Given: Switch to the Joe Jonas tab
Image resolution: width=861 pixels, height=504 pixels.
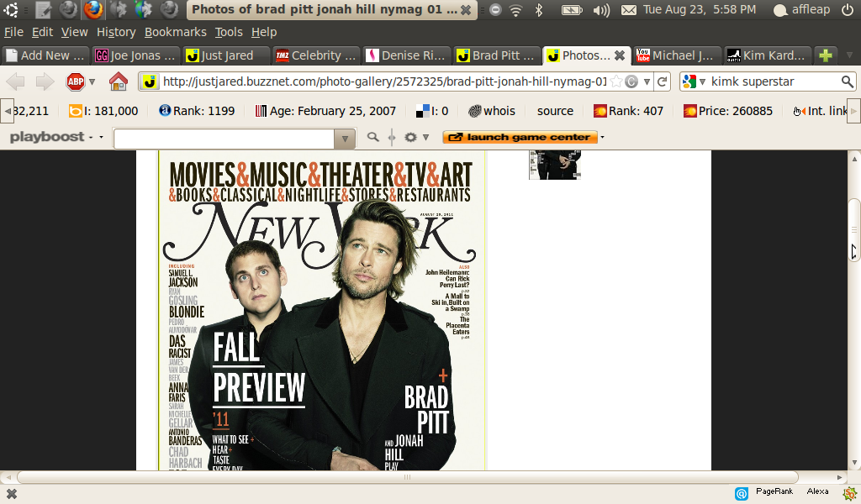Looking at the screenshot, I should coord(135,55).
